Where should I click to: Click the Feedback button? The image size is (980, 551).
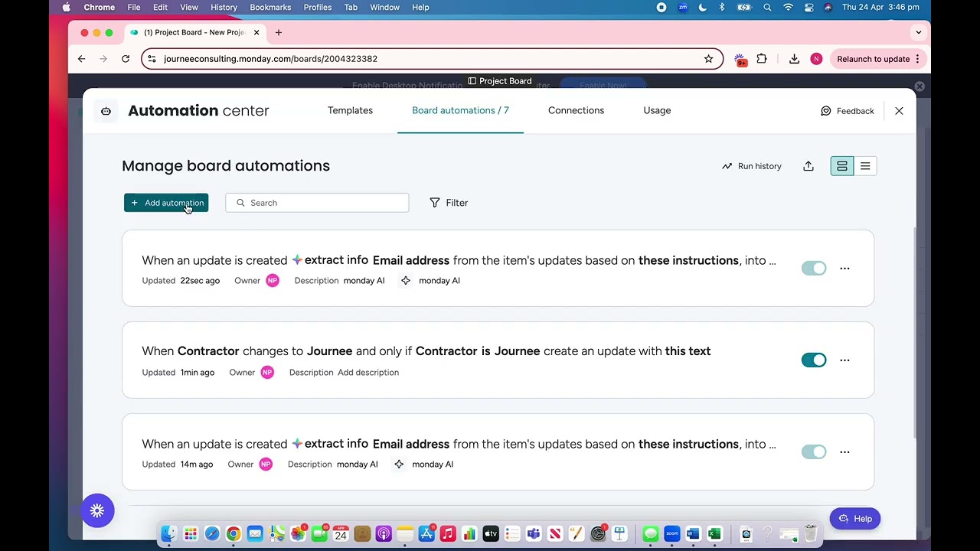point(847,111)
